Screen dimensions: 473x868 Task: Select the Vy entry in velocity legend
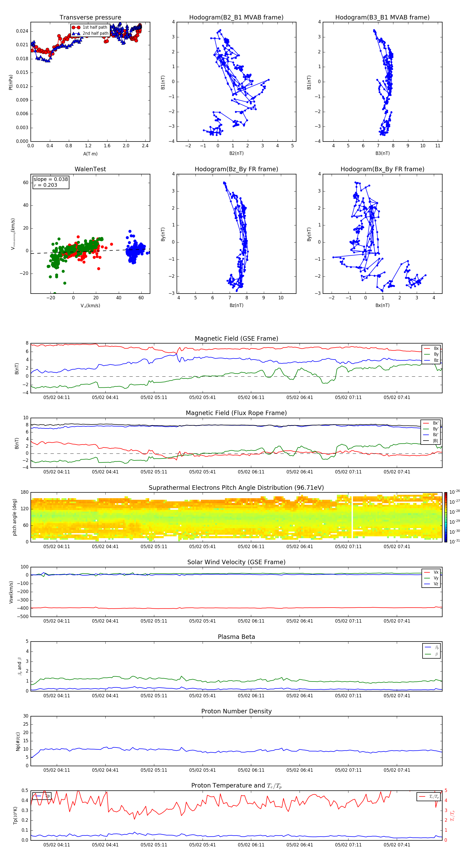pos(431,578)
